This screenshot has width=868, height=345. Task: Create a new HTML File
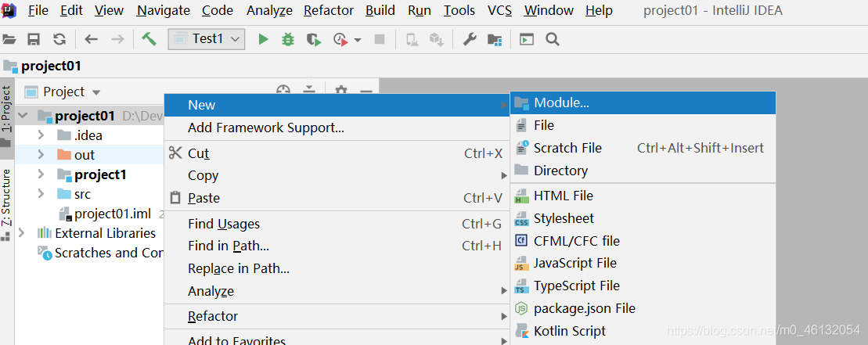tap(643, 196)
